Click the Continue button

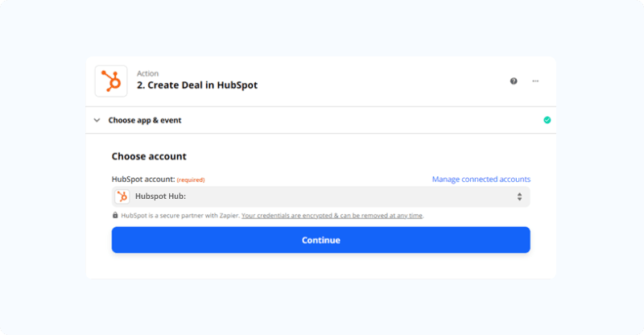coord(320,240)
